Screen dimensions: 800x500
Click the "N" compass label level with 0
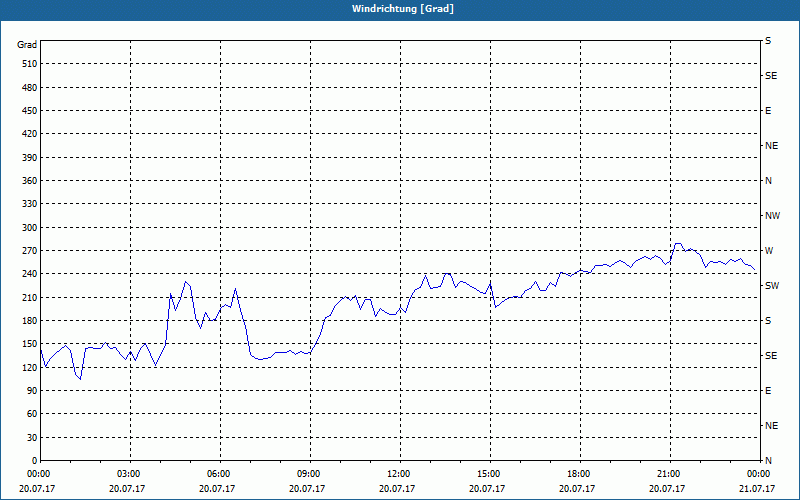pyautogui.click(x=769, y=461)
